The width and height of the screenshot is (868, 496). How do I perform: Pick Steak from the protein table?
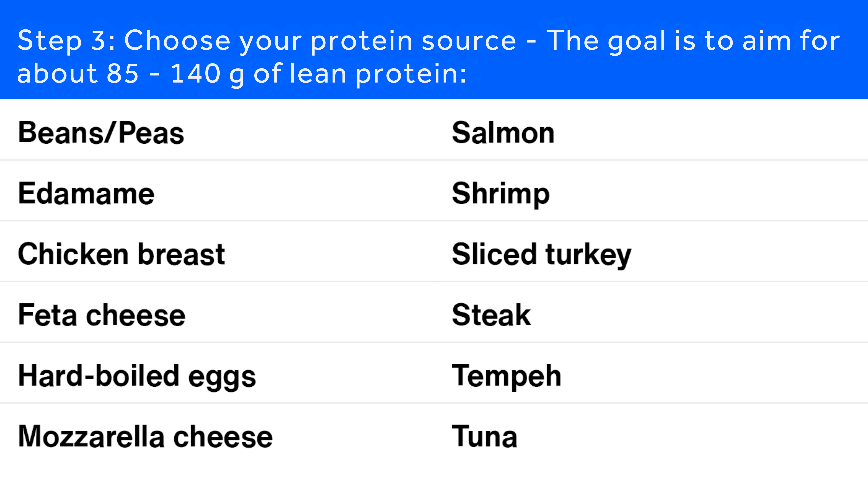[491, 315]
